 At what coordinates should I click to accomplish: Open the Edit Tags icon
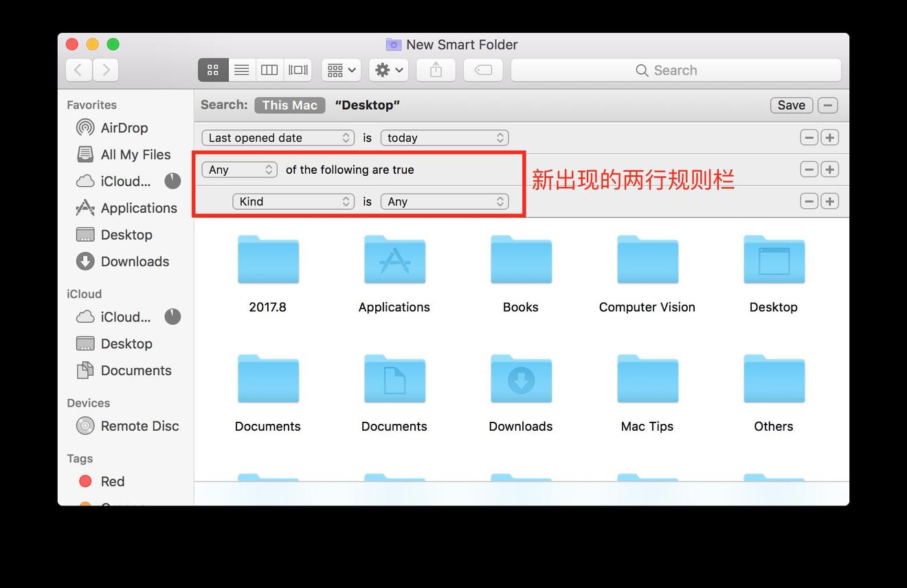click(x=482, y=69)
